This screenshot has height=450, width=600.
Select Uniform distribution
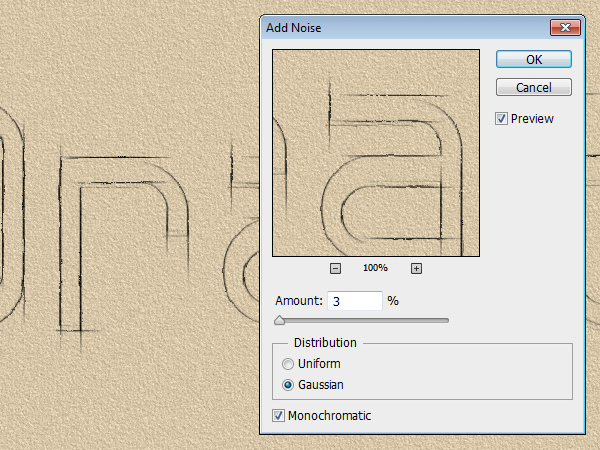[x=289, y=364]
